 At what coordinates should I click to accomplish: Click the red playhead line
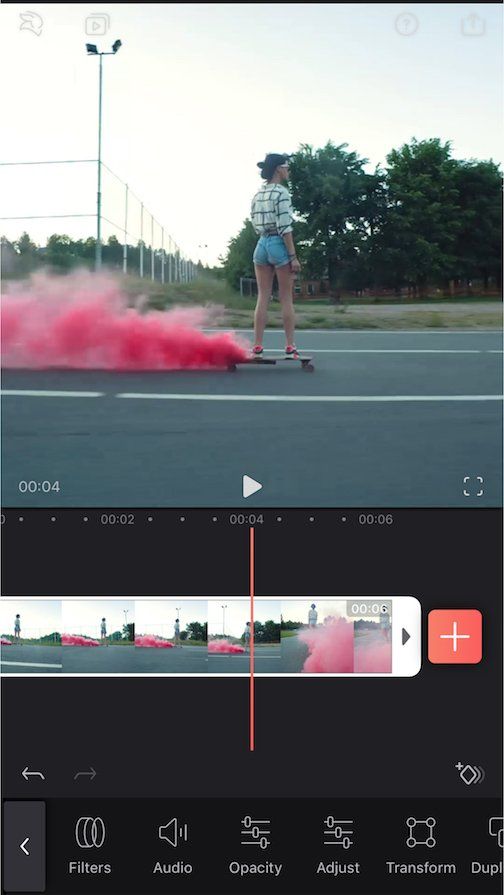tap(252, 639)
